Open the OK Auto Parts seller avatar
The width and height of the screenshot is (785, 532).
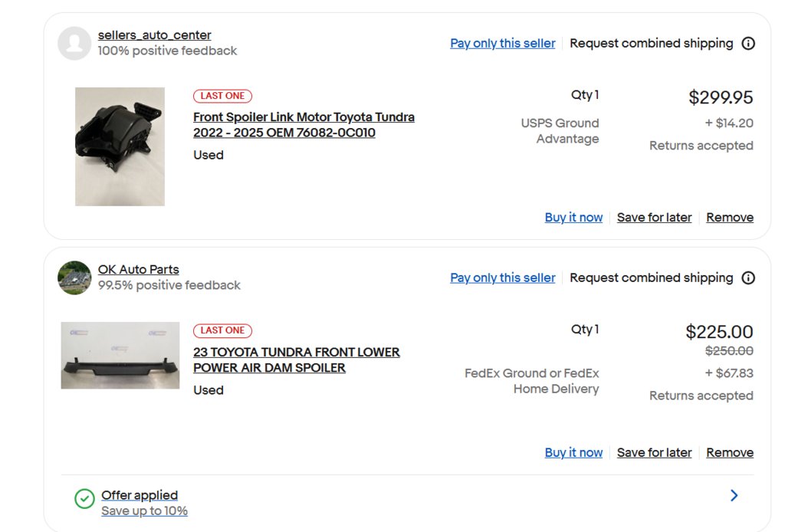coord(74,277)
